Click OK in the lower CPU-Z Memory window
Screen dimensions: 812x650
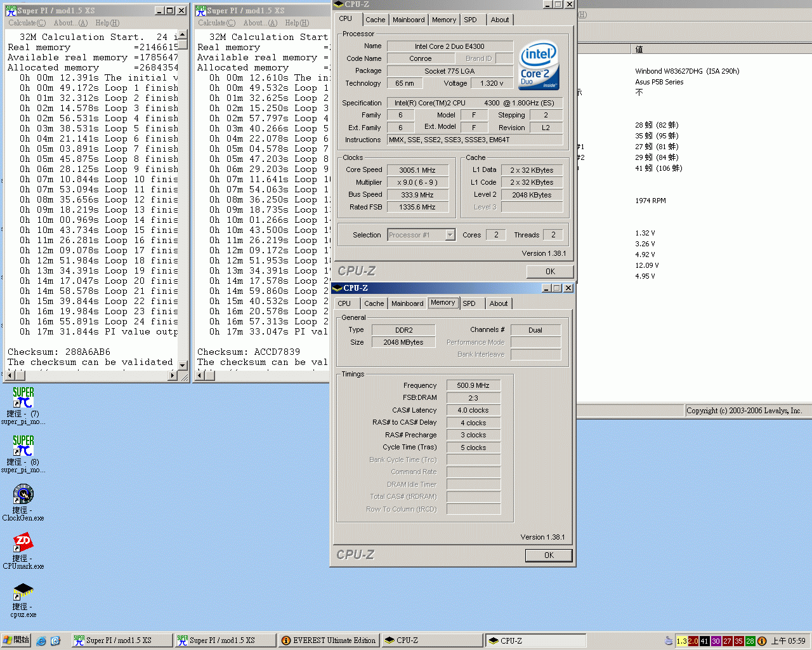549,555
